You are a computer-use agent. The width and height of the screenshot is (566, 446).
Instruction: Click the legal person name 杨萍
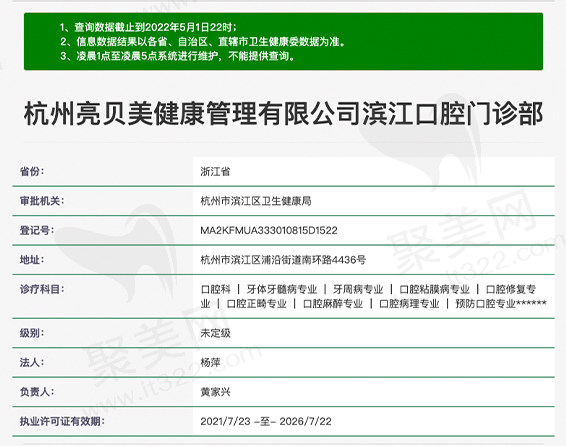(x=210, y=363)
